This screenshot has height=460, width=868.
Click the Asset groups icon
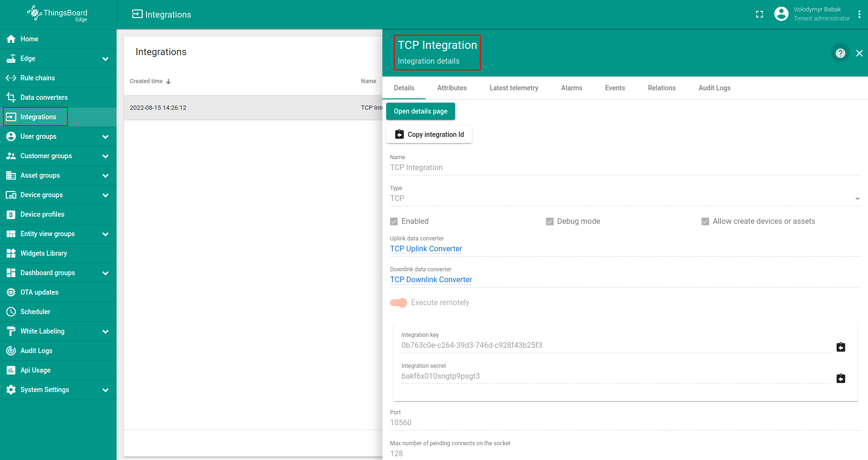(11, 175)
